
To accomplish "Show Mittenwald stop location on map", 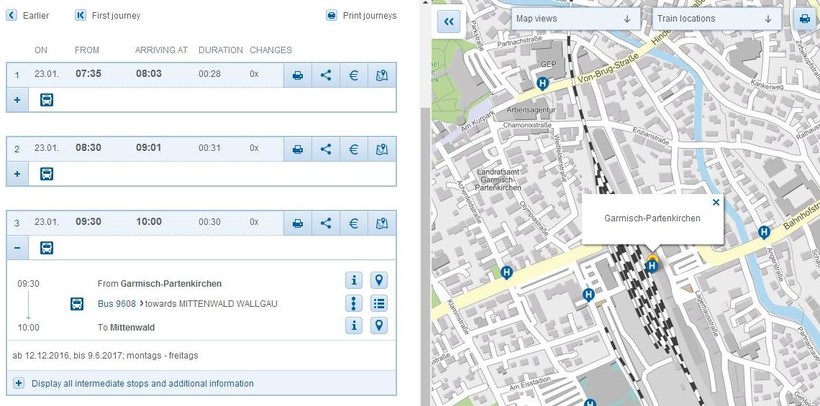I will pos(379,325).
